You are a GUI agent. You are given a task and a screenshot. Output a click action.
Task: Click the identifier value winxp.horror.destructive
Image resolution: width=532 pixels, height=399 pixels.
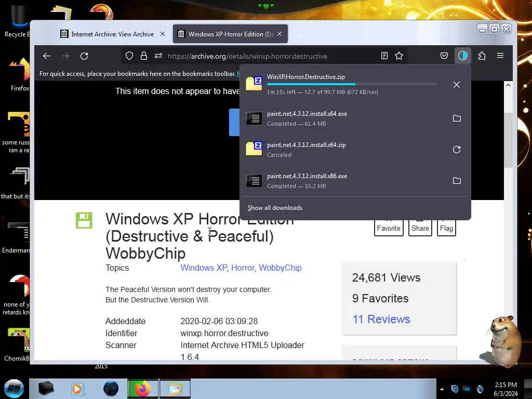click(x=224, y=333)
